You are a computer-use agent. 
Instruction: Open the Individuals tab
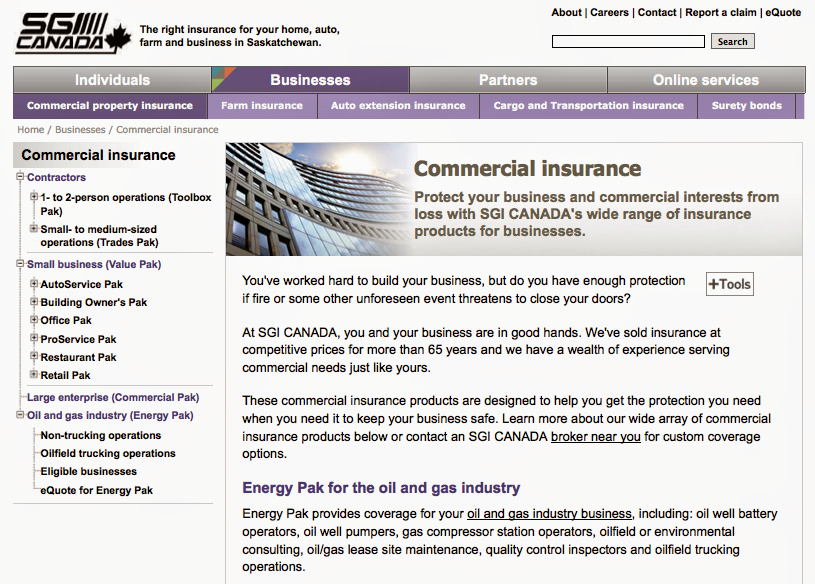pyautogui.click(x=112, y=79)
